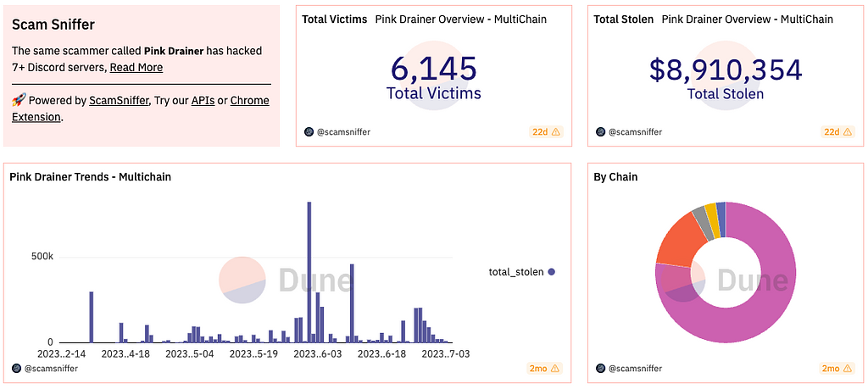Click the scamsniffer avatar under the Trends chart
The height and width of the screenshot is (389, 868).
[18, 369]
